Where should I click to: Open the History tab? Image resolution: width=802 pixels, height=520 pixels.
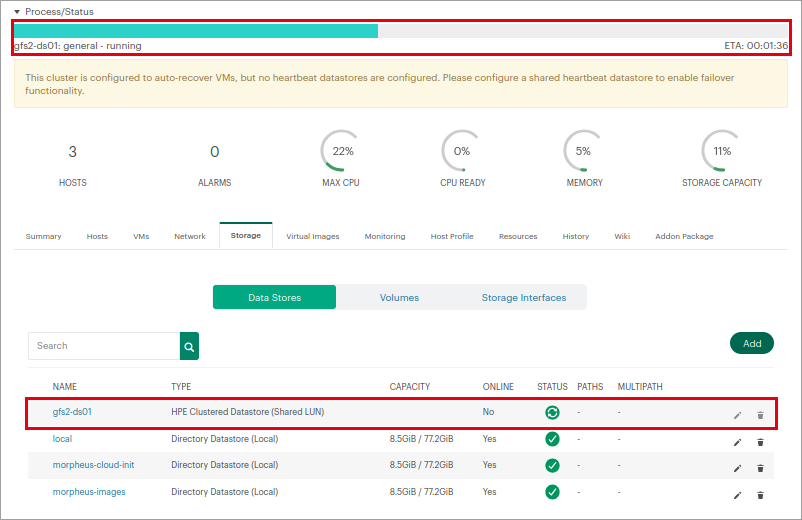coord(576,236)
